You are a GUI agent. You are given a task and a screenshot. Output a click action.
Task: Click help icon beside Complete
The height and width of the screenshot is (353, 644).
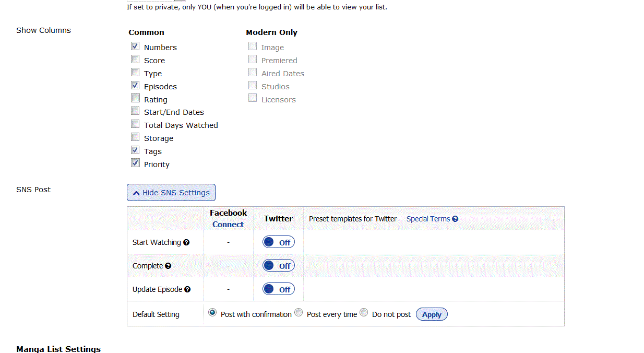tap(168, 266)
